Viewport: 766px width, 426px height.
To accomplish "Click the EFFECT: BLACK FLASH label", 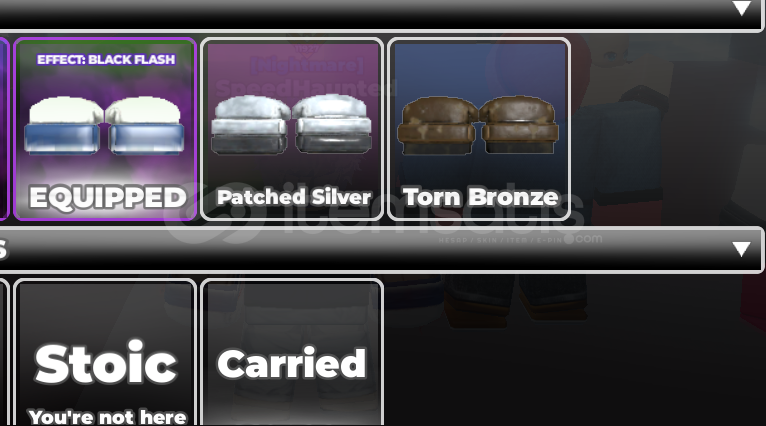I will pos(106,60).
